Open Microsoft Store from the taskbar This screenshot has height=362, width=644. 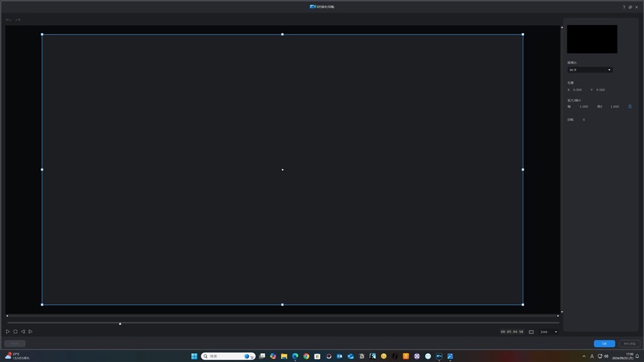317,356
